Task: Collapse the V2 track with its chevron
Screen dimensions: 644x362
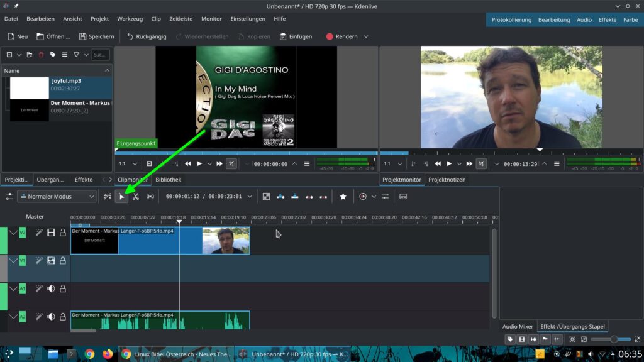Action: pyautogui.click(x=13, y=233)
